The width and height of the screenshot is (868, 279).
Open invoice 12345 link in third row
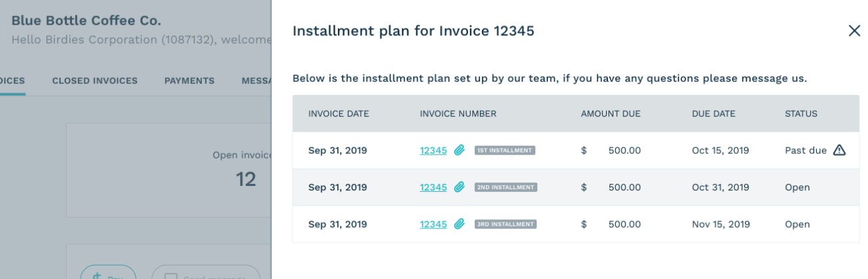pyautogui.click(x=433, y=224)
